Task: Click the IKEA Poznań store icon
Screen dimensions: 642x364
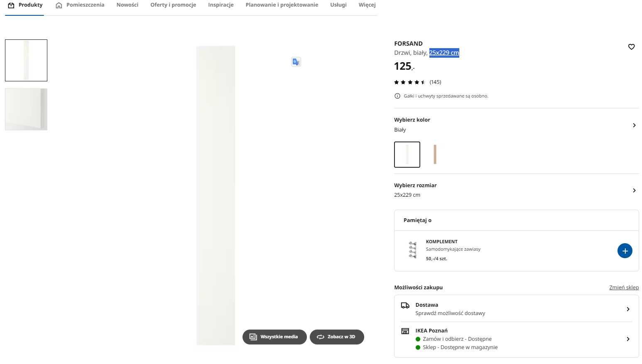Action: coord(405,331)
